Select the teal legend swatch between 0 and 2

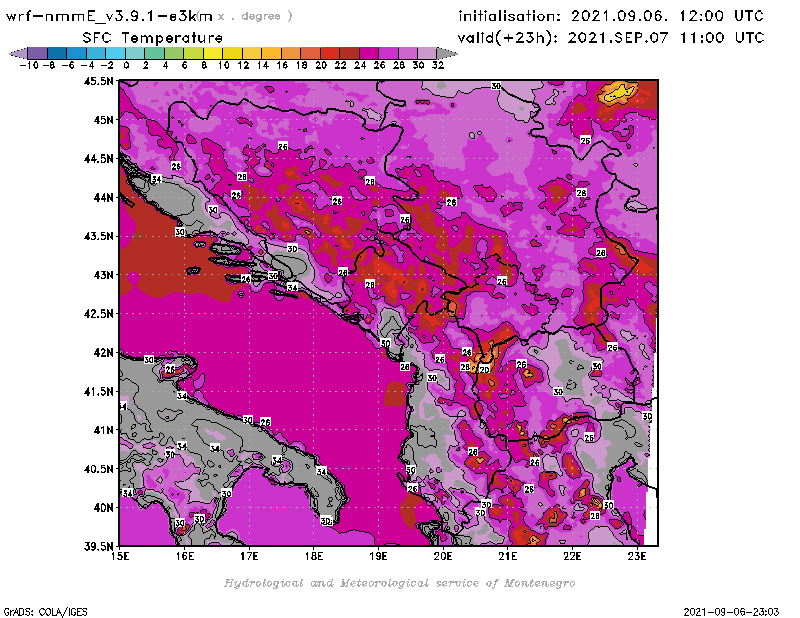tap(135, 53)
